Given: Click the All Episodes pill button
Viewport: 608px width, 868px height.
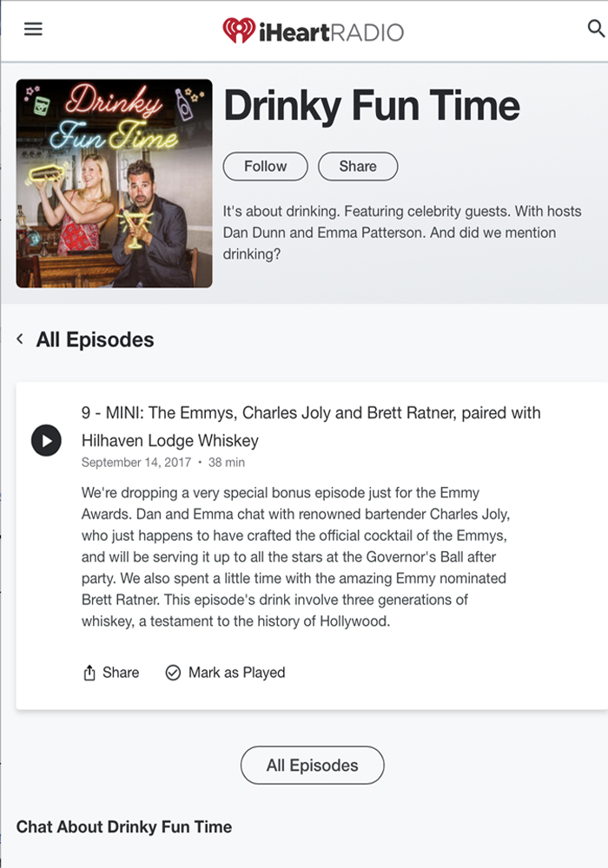Looking at the screenshot, I should pyautogui.click(x=313, y=765).
